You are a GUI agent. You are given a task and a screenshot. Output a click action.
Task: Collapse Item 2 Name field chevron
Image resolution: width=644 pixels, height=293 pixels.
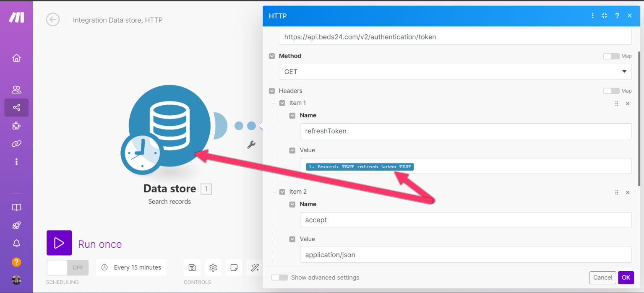pyautogui.click(x=292, y=204)
